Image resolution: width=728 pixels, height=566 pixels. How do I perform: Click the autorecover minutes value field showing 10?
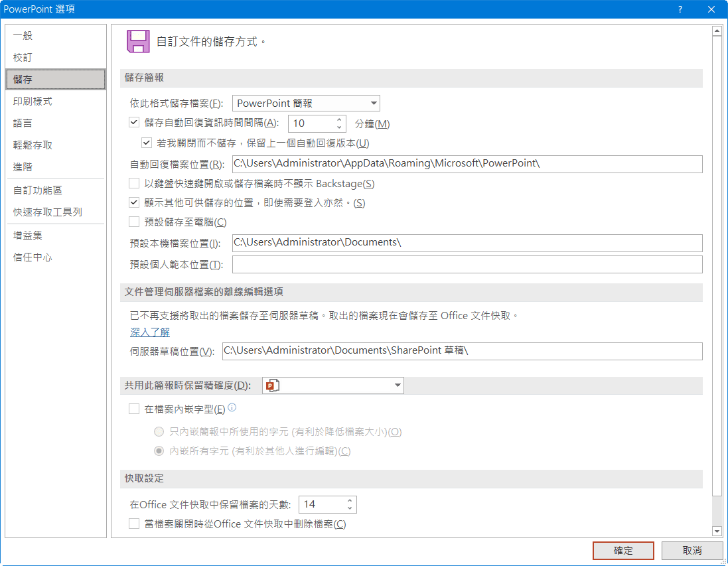(312, 123)
